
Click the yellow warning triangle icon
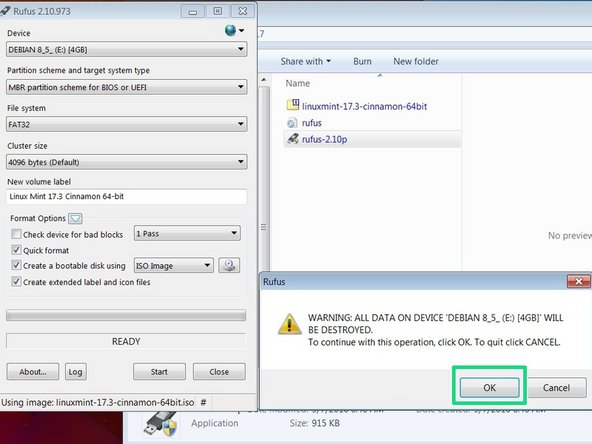(290, 325)
